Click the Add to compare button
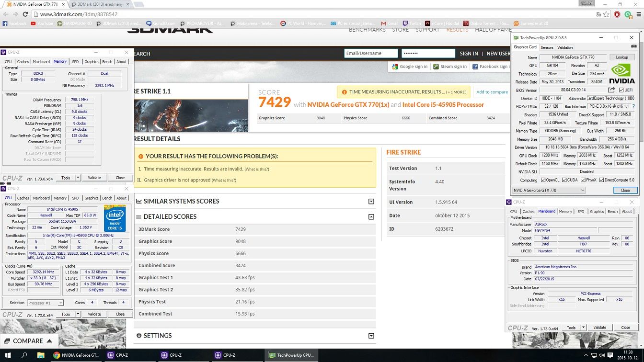The image size is (644, 362). 492,92
